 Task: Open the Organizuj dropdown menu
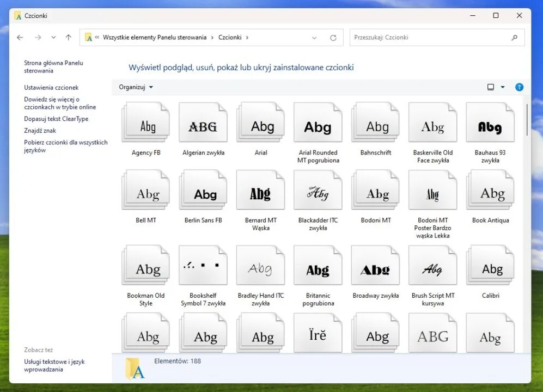(x=136, y=87)
